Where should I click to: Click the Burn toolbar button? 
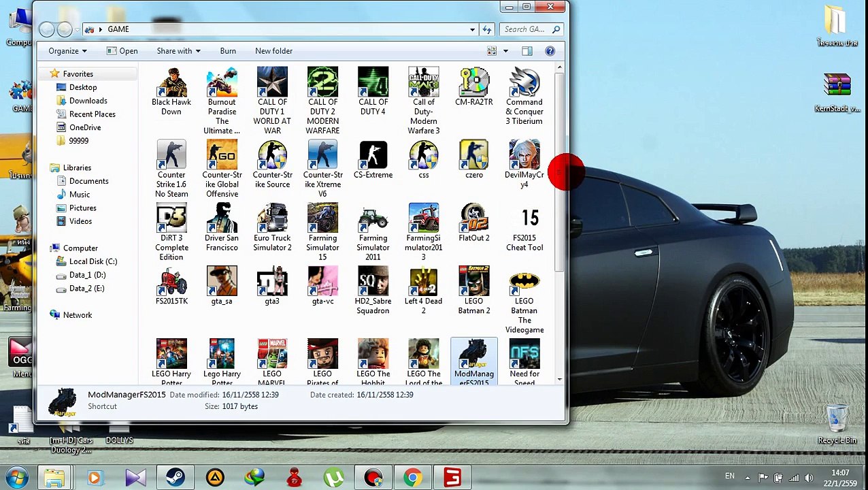228,51
